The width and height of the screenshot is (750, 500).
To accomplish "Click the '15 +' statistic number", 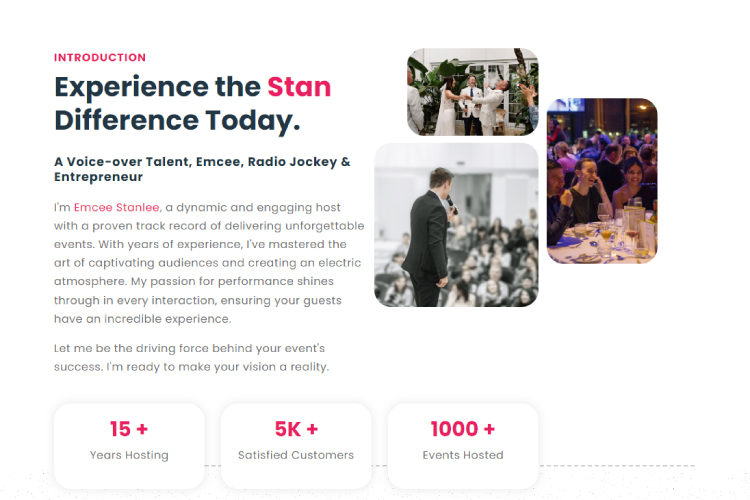I will coord(129,429).
